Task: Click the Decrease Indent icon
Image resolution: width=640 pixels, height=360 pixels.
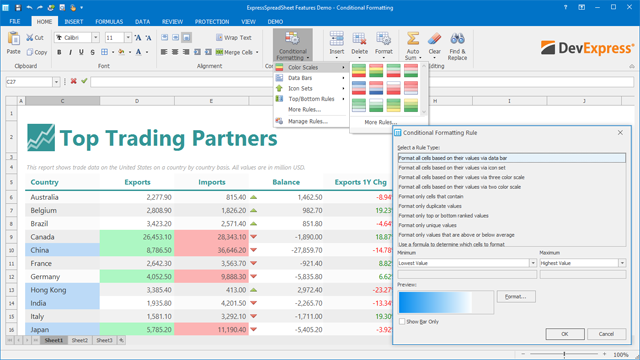Action: click(x=198, y=52)
